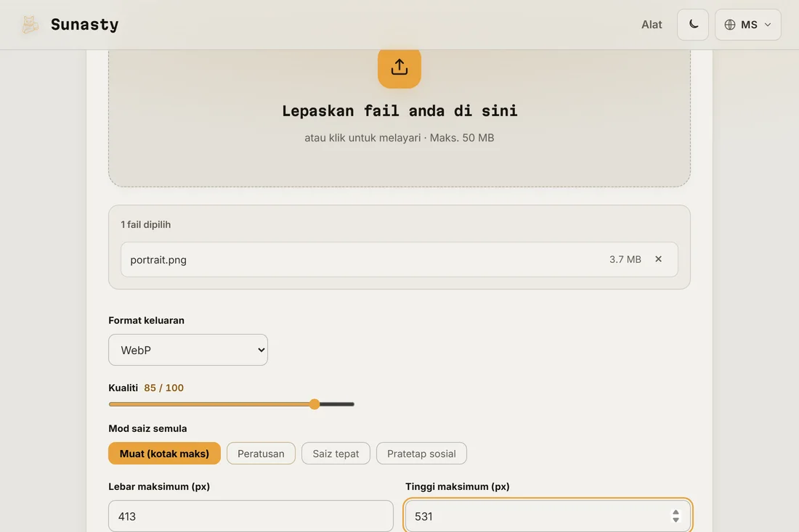Click the Tinggi maksimum input field

(548, 516)
